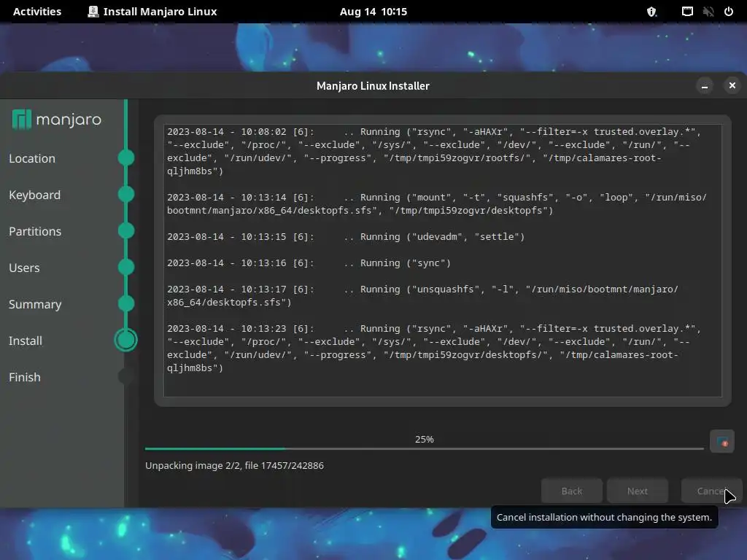Click the 10:13:14 mount squashfs log entry
The image size is (747, 560).
click(437, 204)
